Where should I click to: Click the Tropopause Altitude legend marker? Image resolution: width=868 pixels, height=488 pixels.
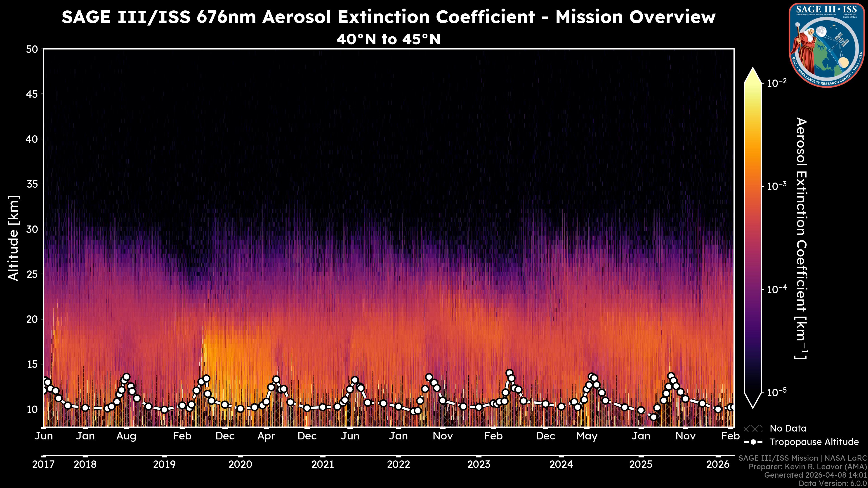(753, 442)
